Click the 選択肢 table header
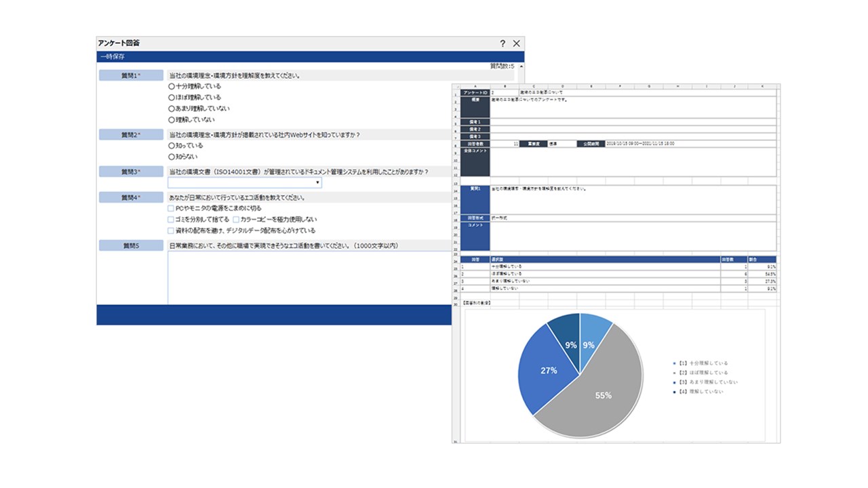 pyautogui.click(x=604, y=259)
